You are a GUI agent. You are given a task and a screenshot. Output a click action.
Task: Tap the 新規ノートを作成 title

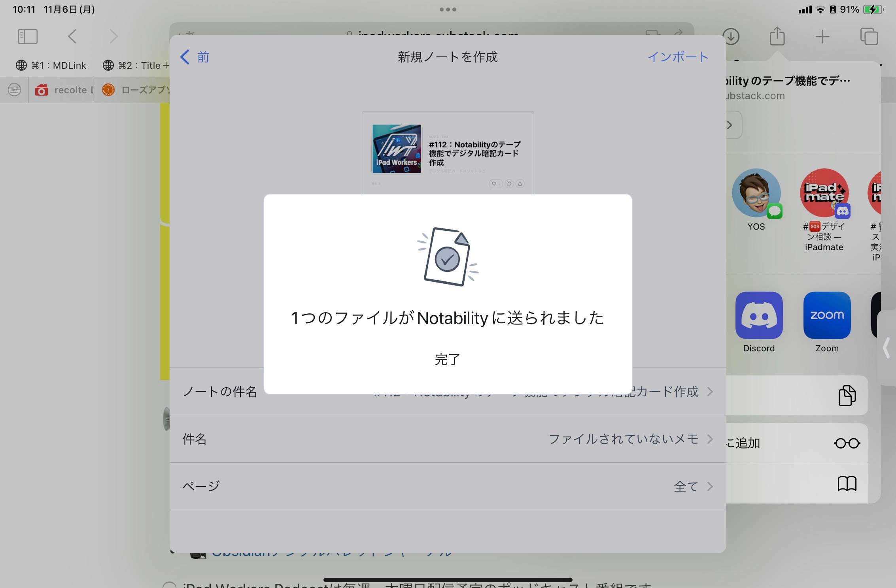(448, 57)
